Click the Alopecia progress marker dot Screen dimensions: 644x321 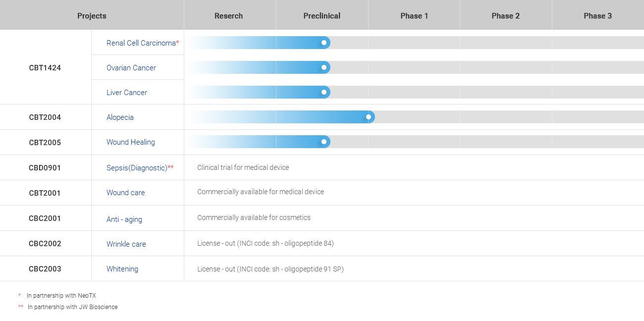pos(369,117)
